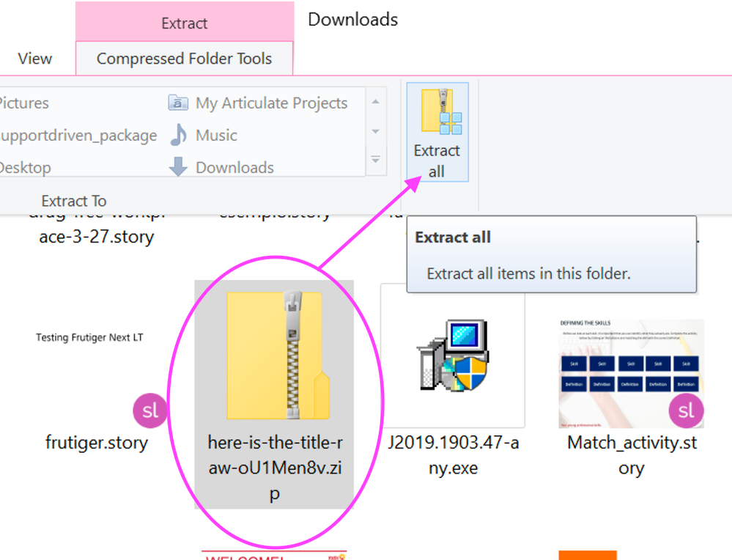Click the pink sl badge on frutiger.story
The image size is (732, 560).
coord(150,410)
